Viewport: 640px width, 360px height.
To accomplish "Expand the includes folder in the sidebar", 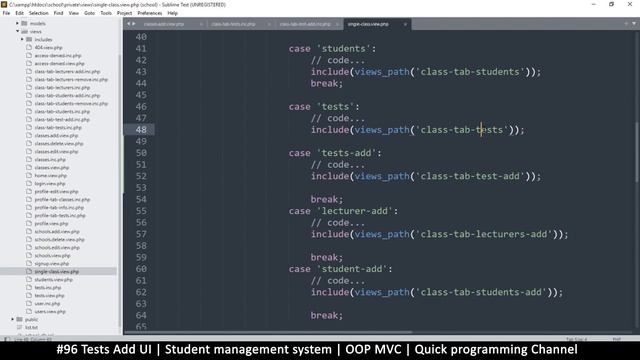I will 22,39.
